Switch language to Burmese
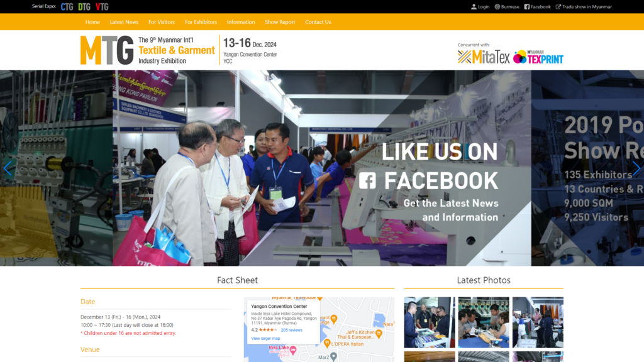The image size is (644, 362). coord(510,6)
